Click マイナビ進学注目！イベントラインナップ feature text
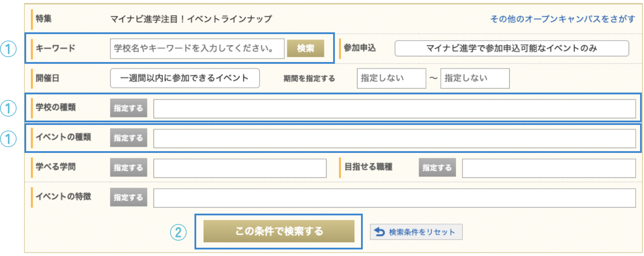 click(x=191, y=19)
